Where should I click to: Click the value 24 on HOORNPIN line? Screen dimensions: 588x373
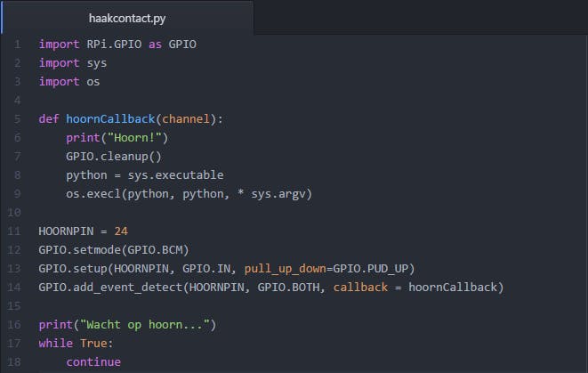pyautogui.click(x=121, y=231)
